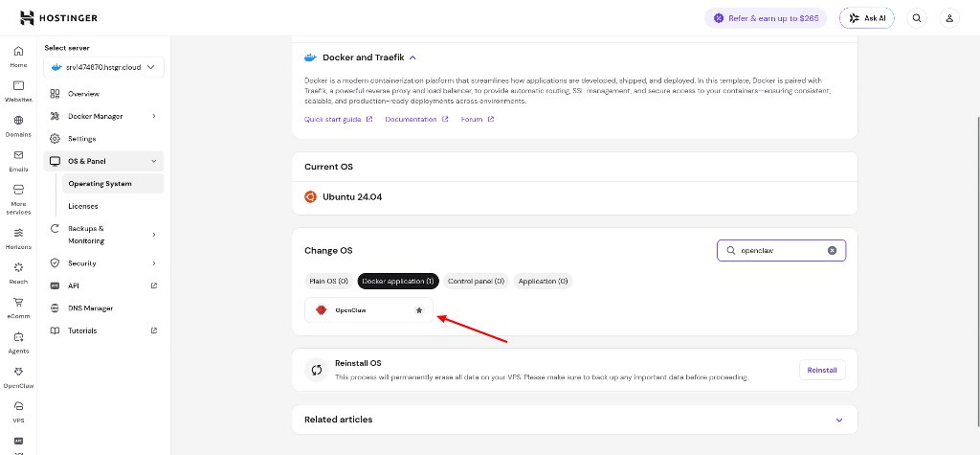Click the Reinstall button
This screenshot has width=980, height=455.
(822, 370)
